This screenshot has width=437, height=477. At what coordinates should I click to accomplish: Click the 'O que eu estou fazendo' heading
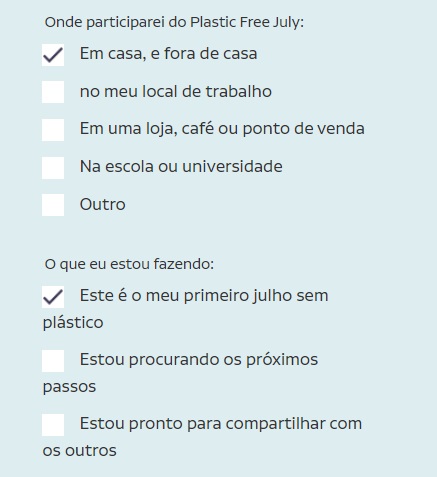(x=129, y=264)
